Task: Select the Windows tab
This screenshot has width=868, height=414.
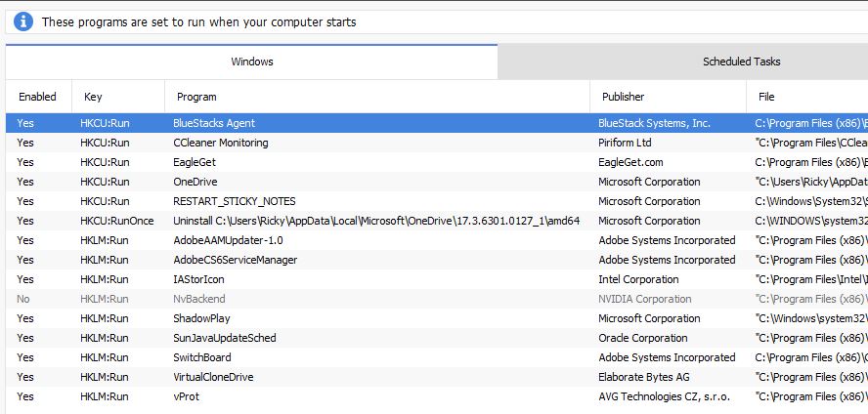Action: point(252,62)
